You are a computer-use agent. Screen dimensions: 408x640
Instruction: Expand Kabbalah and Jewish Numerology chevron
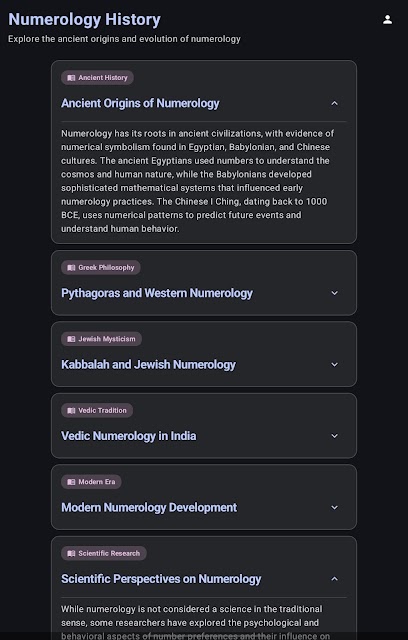335,364
